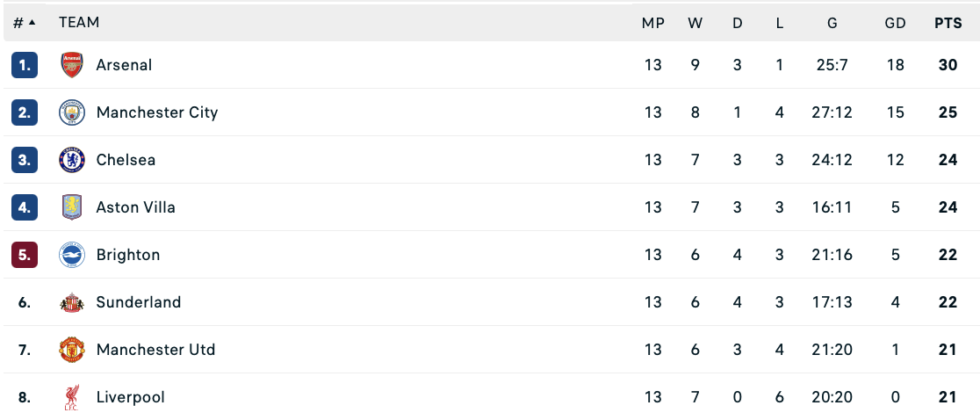Sort table by GD column header
The image size is (980, 420).
pos(895,23)
